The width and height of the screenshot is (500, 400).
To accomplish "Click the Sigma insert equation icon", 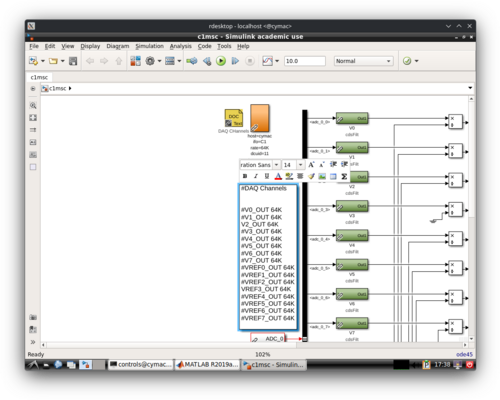I will pyautogui.click(x=344, y=176).
